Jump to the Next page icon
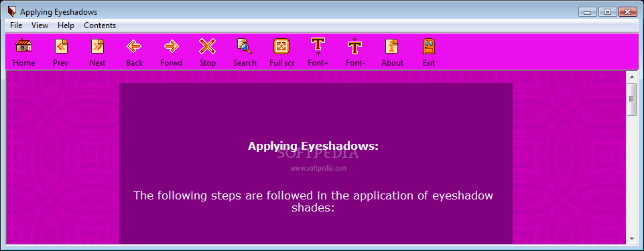Screen dimensions: 644x251 click(x=97, y=46)
